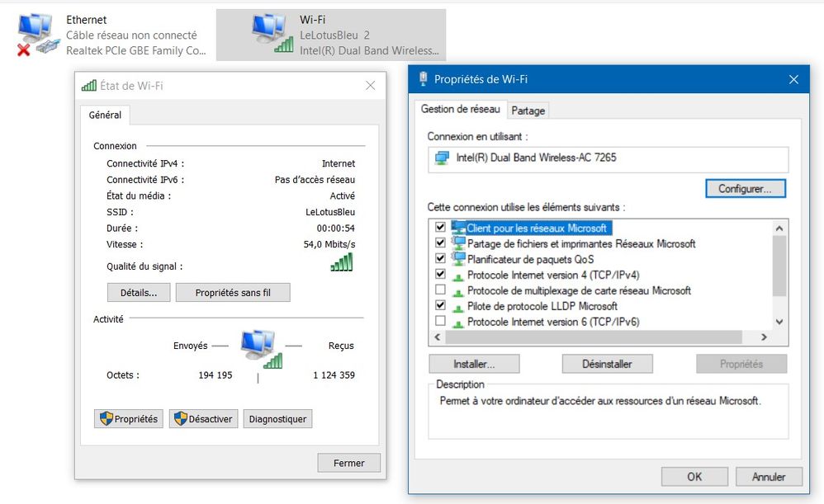Open the Général tab in État de Wi-Fi

pyautogui.click(x=105, y=115)
